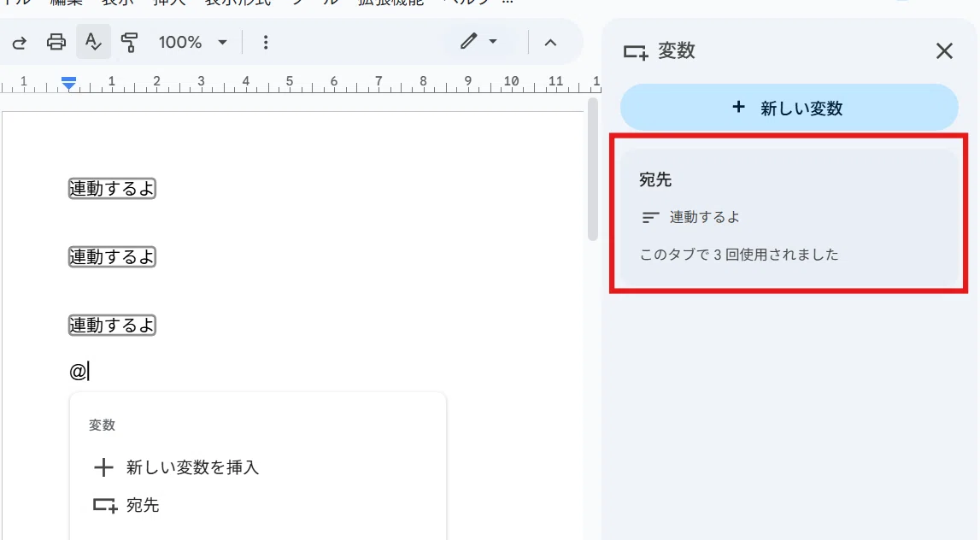Click the left indent marker on ruler
980x540 pixels.
[68, 83]
